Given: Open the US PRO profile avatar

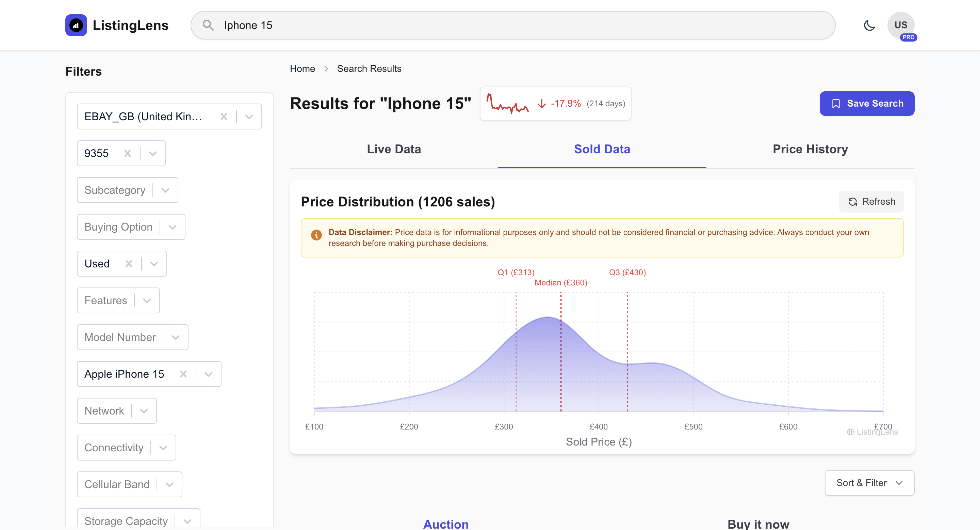Looking at the screenshot, I should [x=901, y=25].
